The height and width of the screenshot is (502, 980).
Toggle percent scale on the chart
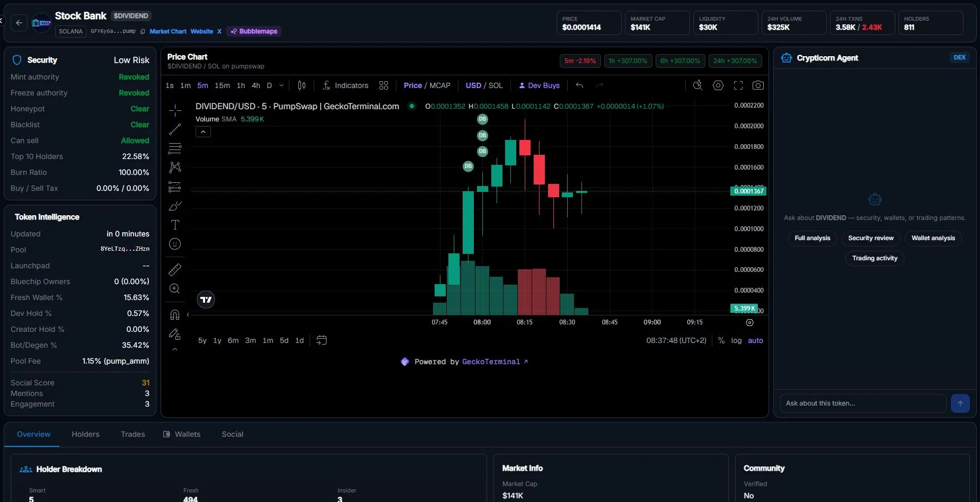point(721,340)
